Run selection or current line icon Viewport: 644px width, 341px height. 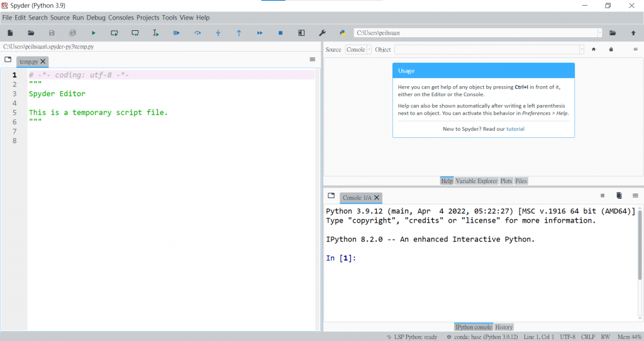(156, 33)
